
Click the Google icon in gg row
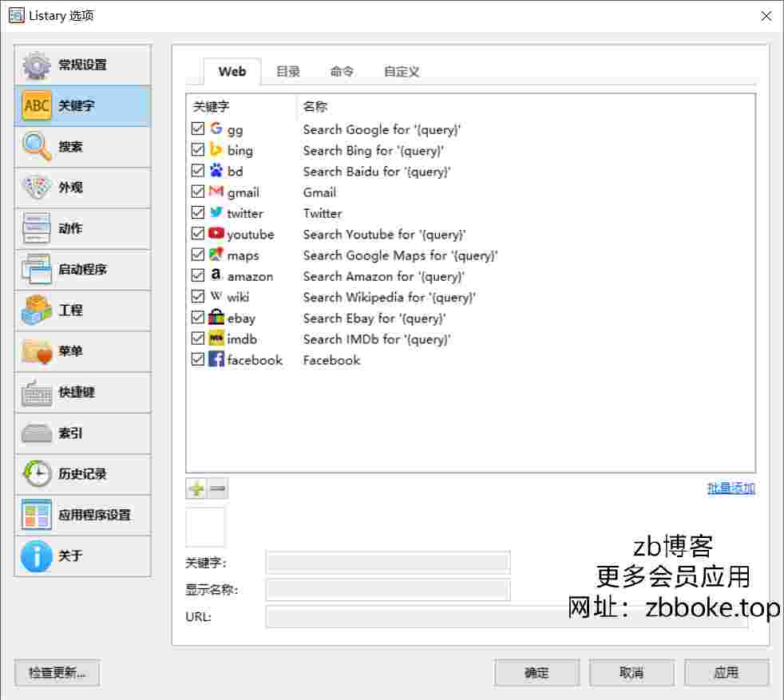(216, 129)
